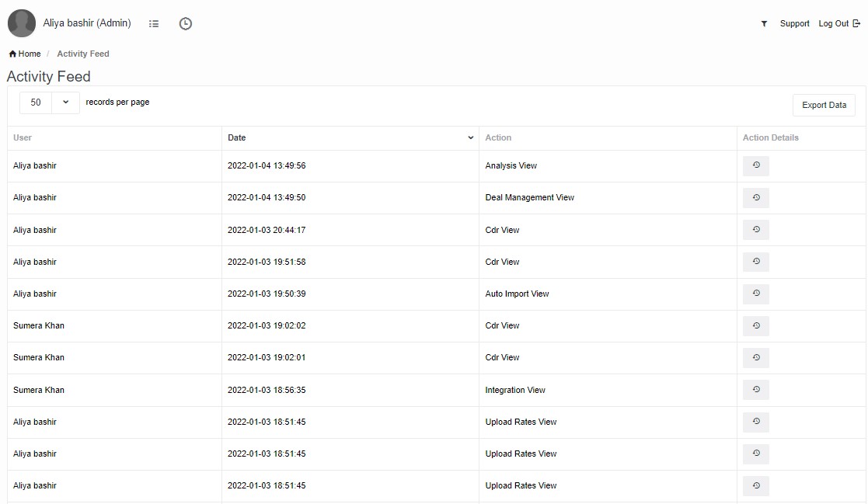Open details for the Cdr View at 20:44:17
This screenshot has height=504, width=868.
pos(755,230)
